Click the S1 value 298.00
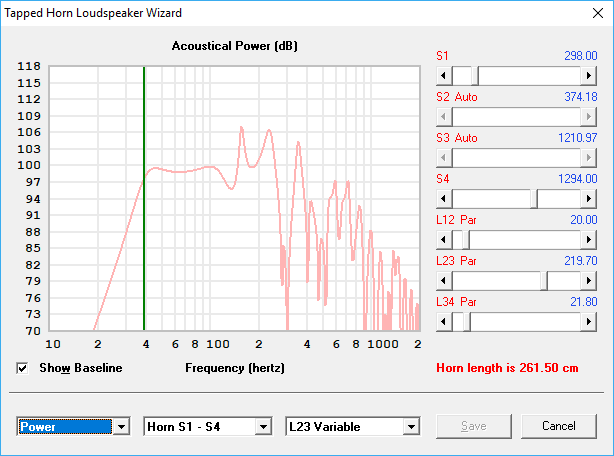This screenshot has height=456, width=614. click(581, 56)
